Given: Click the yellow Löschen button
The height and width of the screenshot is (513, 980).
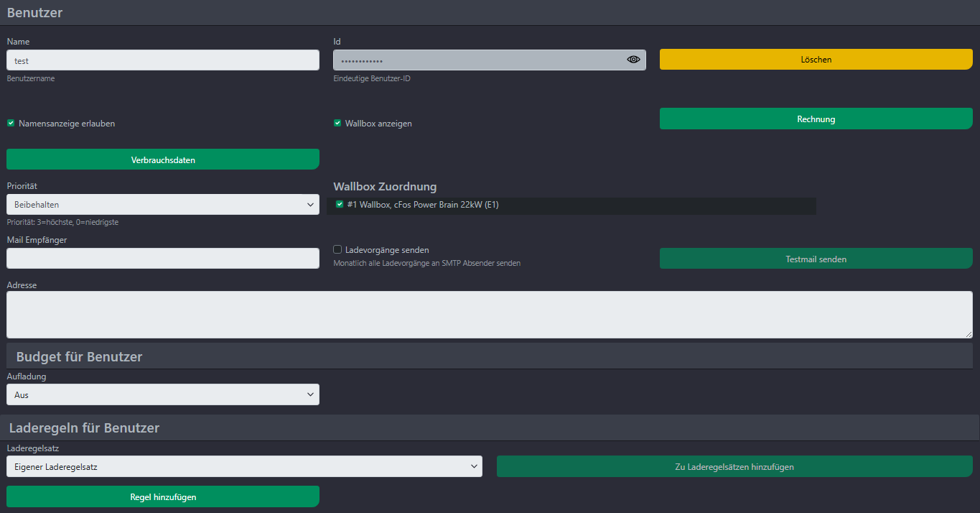Looking at the screenshot, I should tap(816, 60).
